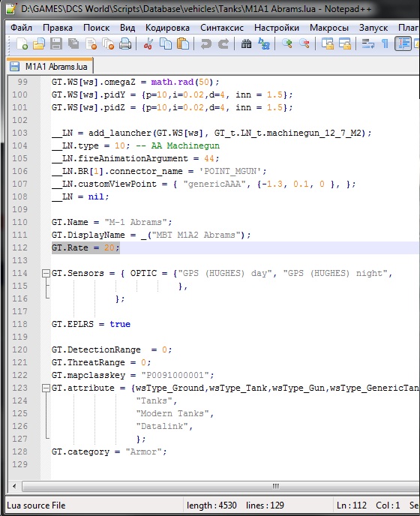Viewport: 420px width, 516px height.
Task: Click "genericAAA" string on line 107
Action: coord(214,184)
